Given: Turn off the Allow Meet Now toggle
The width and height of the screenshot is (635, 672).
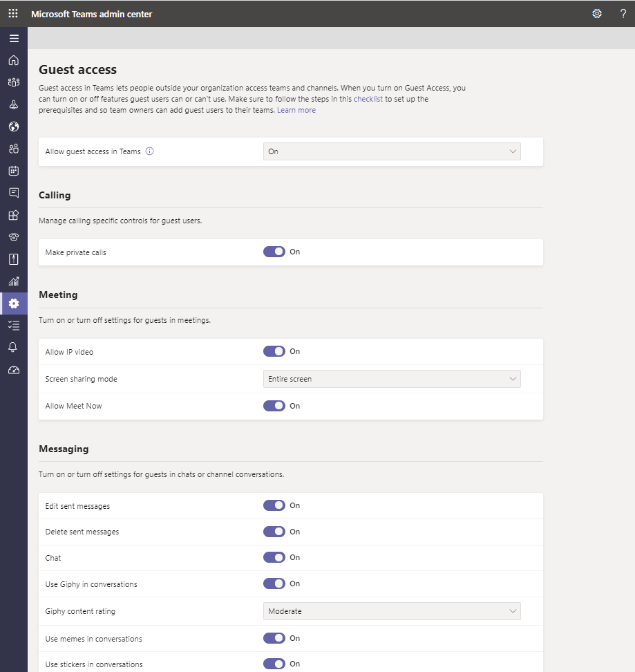Looking at the screenshot, I should point(274,406).
